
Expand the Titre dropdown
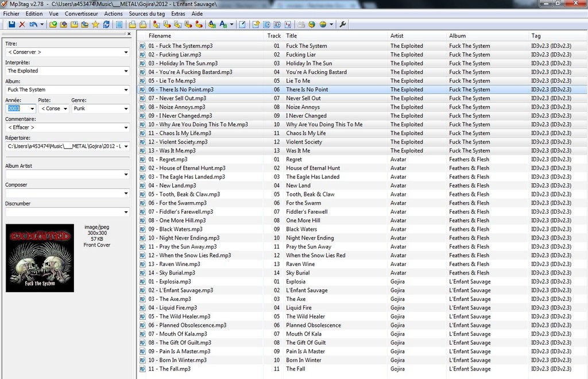pos(126,52)
